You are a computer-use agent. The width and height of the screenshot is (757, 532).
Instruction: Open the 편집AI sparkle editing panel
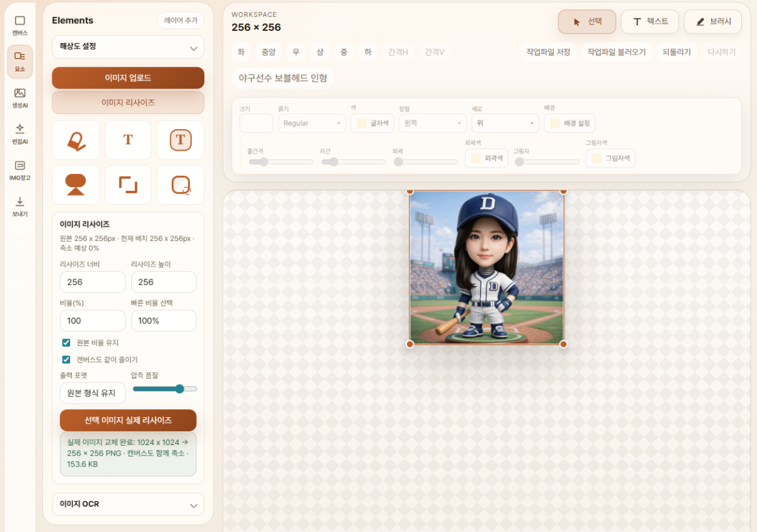[x=20, y=134]
